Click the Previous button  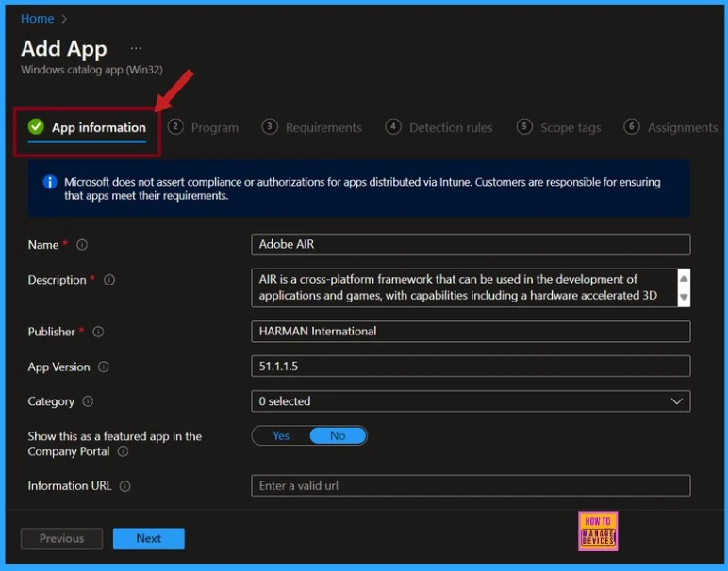tap(61, 539)
